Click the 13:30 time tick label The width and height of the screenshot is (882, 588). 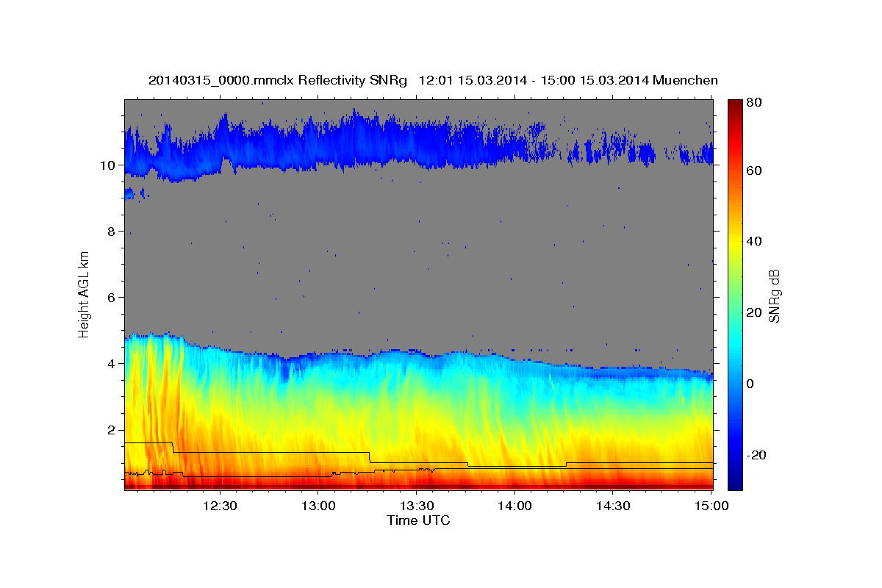pos(416,506)
